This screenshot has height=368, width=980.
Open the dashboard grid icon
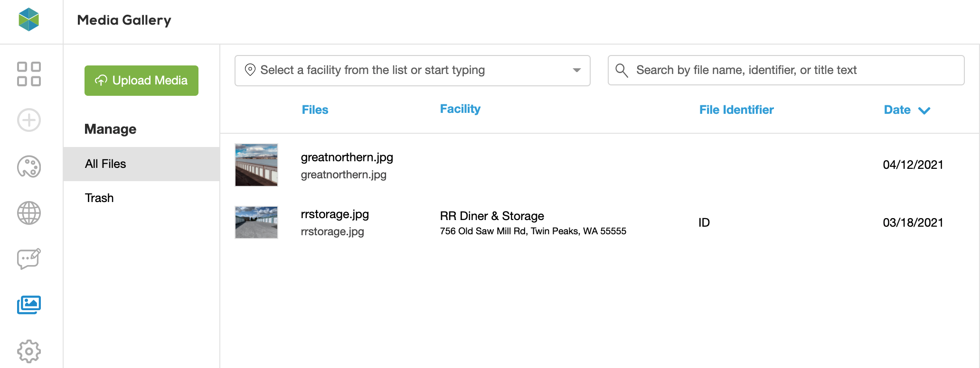click(29, 74)
